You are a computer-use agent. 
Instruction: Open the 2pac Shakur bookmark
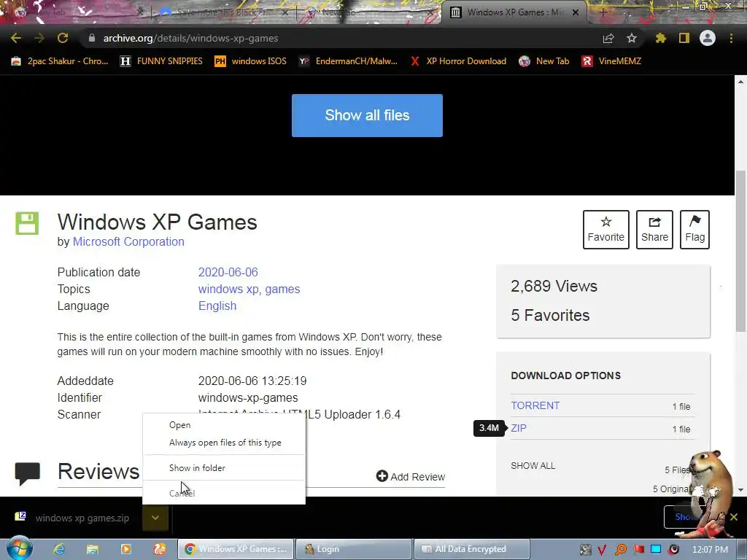[x=60, y=61]
